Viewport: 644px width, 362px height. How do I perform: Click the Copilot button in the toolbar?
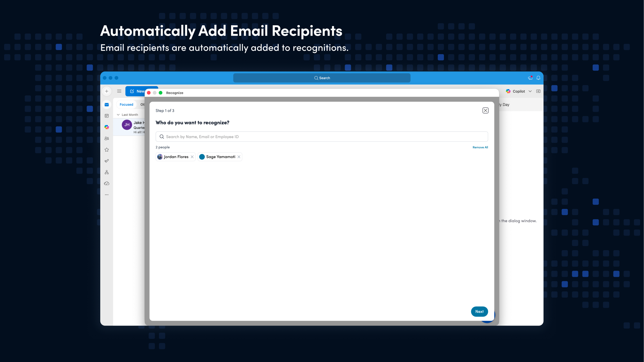515,91
